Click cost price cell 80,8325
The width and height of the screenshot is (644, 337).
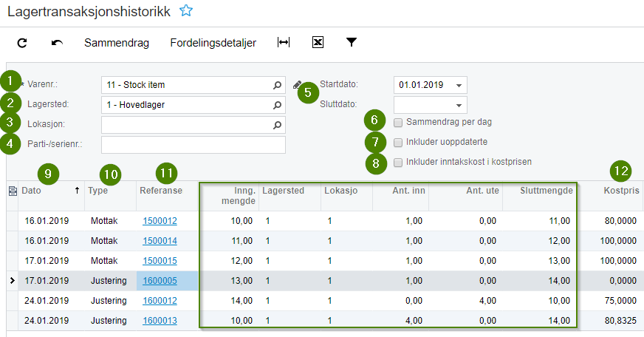pyautogui.click(x=610, y=321)
